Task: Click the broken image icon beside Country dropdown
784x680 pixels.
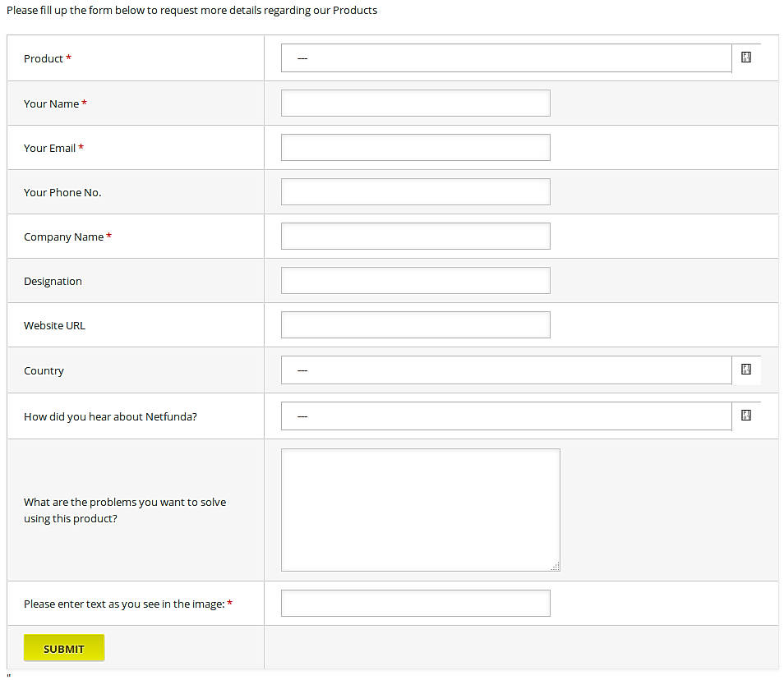Action: coord(745,370)
